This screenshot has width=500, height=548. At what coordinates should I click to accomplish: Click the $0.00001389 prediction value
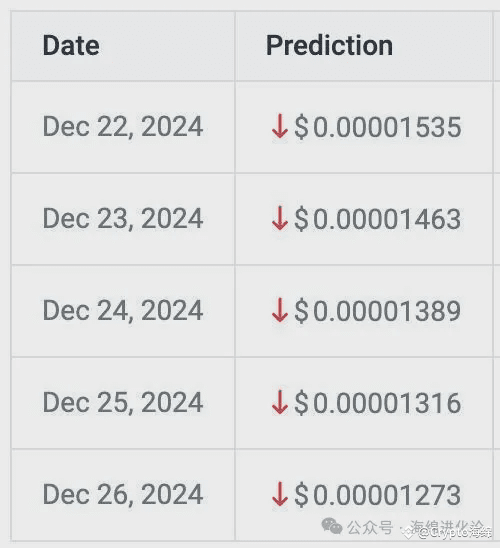pos(378,310)
